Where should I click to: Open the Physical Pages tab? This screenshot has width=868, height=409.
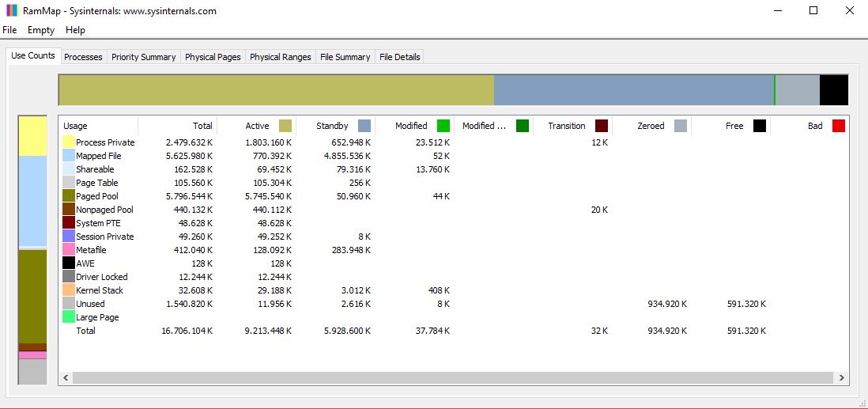tap(213, 57)
